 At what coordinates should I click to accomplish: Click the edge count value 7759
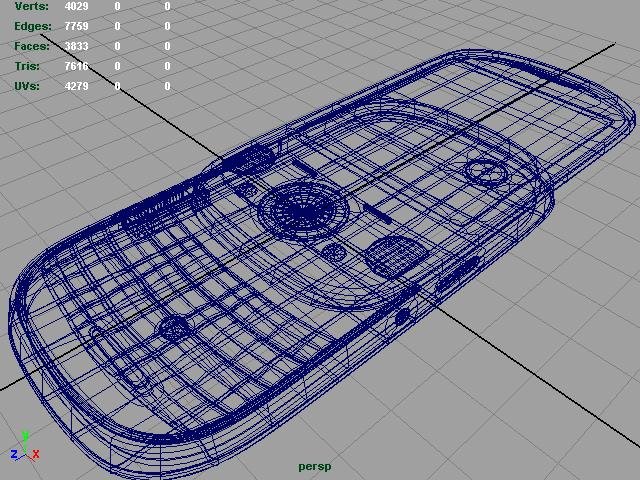click(x=76, y=26)
